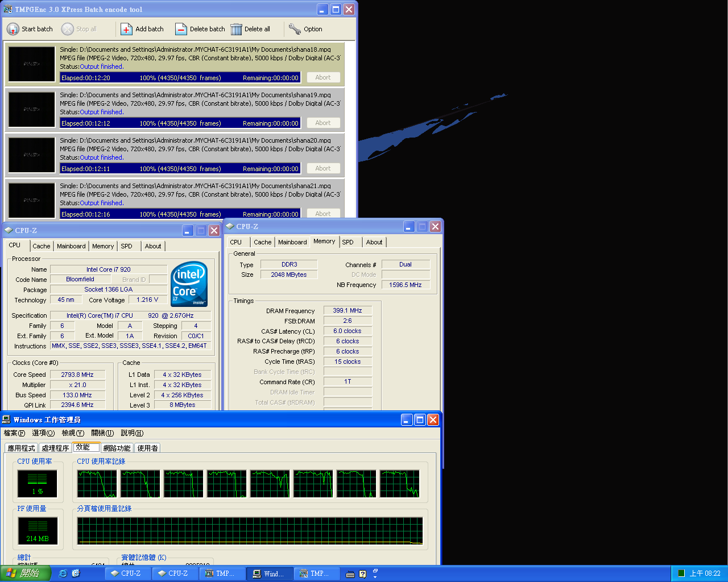Click the Intel Core i7 logo
Image resolution: width=728 pixels, height=582 pixels.
point(189,284)
